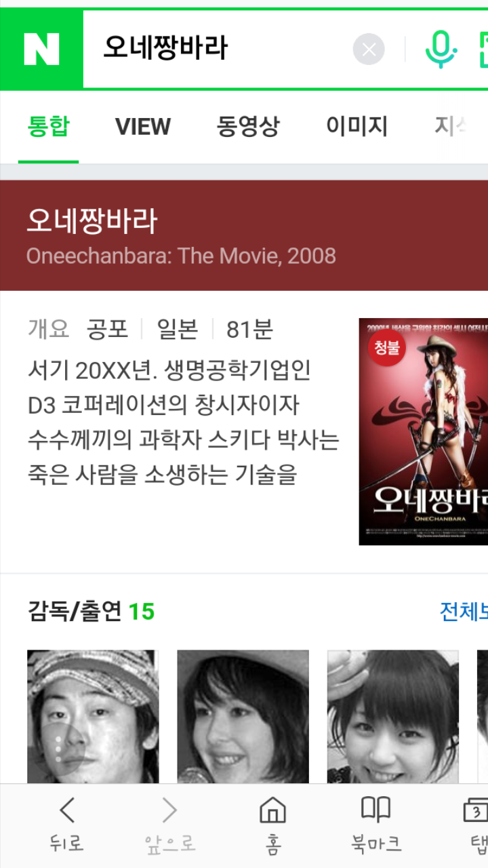Tap the green Naver N logo
Screen dimensions: 488x868
click(41, 50)
